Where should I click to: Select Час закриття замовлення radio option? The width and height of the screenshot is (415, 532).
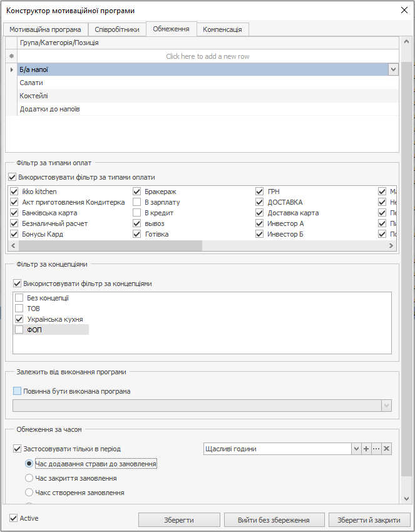coord(29,478)
